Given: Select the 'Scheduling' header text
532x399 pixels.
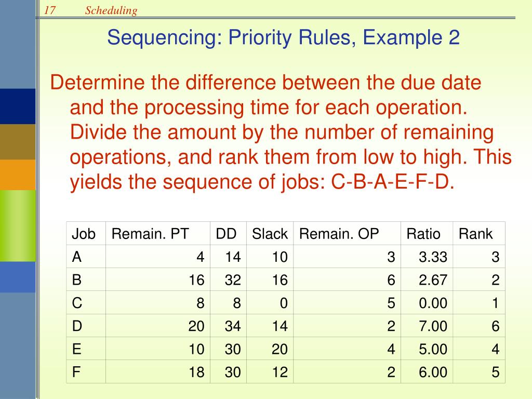Looking at the screenshot, I should [111, 10].
